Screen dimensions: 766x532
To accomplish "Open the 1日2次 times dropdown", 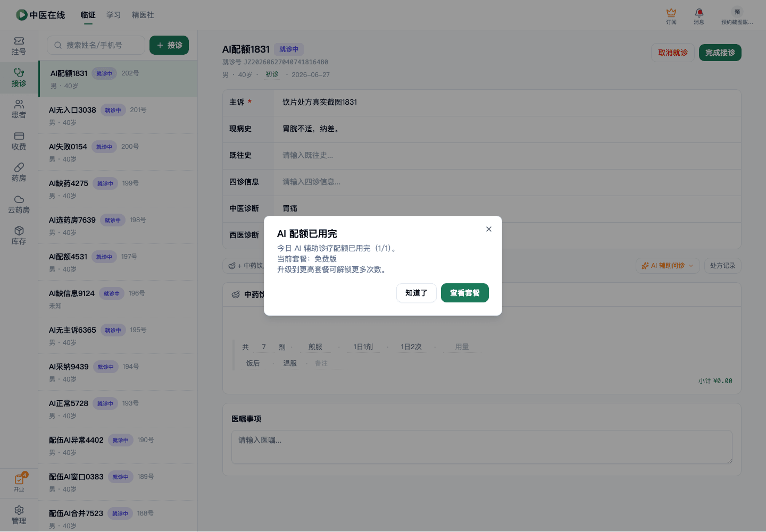I will (411, 347).
